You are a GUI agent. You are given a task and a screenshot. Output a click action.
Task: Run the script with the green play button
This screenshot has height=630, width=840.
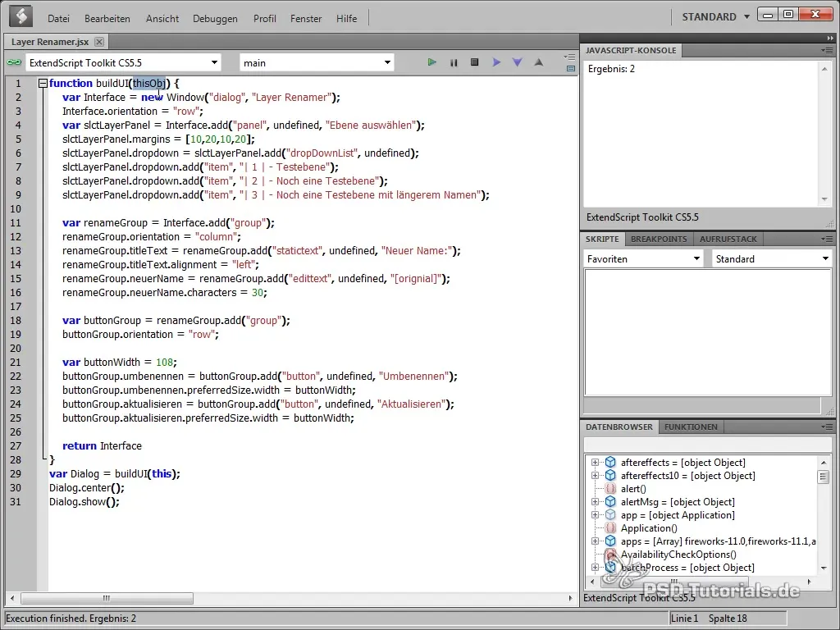(x=432, y=62)
